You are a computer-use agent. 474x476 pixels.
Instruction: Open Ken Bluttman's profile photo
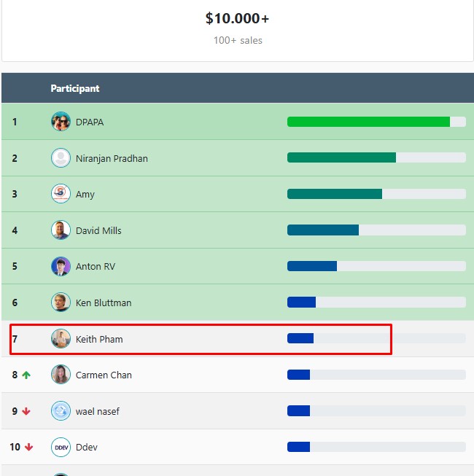(x=61, y=303)
